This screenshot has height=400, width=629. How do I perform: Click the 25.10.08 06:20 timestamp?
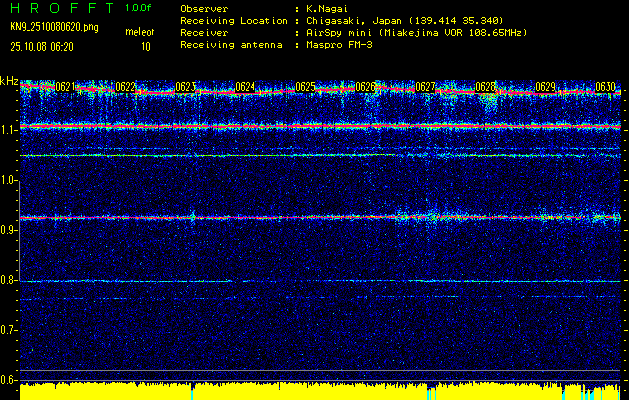[x=46, y=46]
